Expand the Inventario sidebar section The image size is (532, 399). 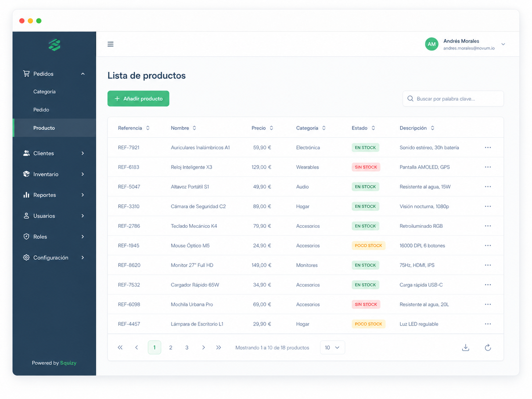83,174
